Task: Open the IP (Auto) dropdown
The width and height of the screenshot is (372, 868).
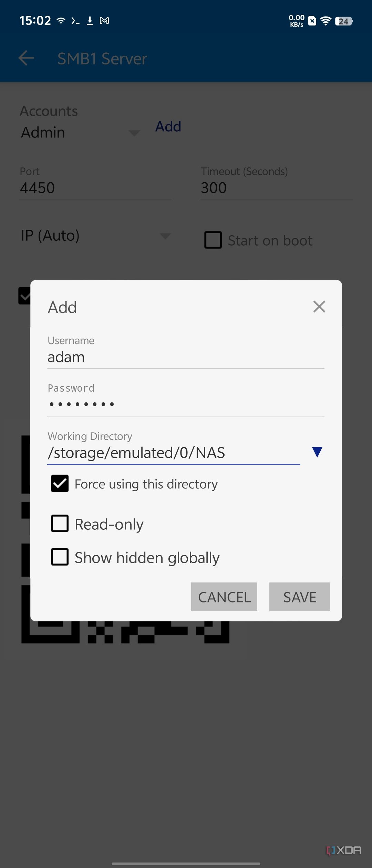Action: pos(96,236)
